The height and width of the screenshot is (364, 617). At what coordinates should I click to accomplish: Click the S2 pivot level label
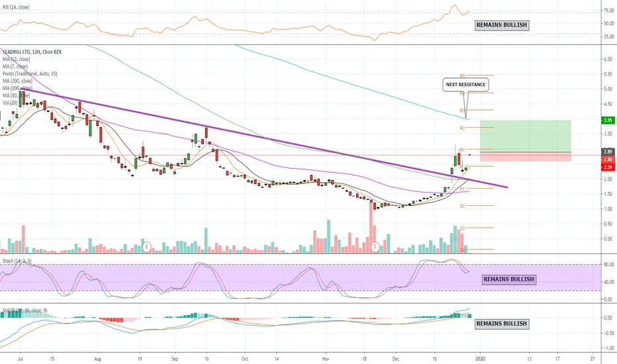pyautogui.click(x=462, y=206)
